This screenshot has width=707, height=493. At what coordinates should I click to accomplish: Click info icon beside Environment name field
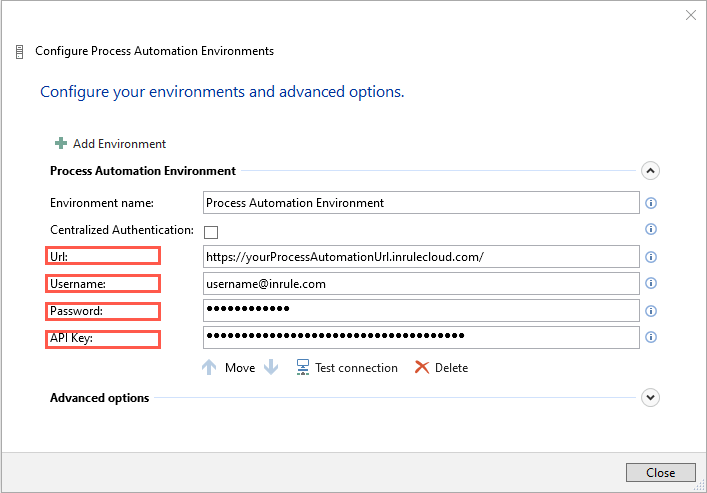pyautogui.click(x=651, y=203)
